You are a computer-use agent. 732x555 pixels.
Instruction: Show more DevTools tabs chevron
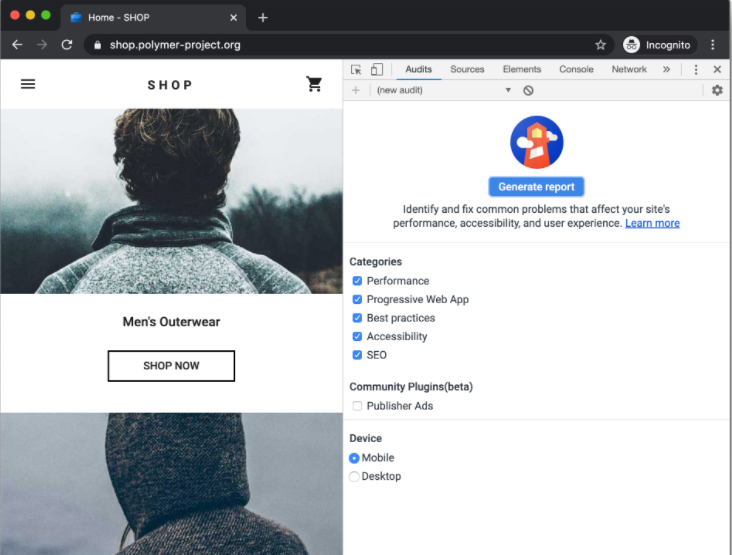(666, 70)
